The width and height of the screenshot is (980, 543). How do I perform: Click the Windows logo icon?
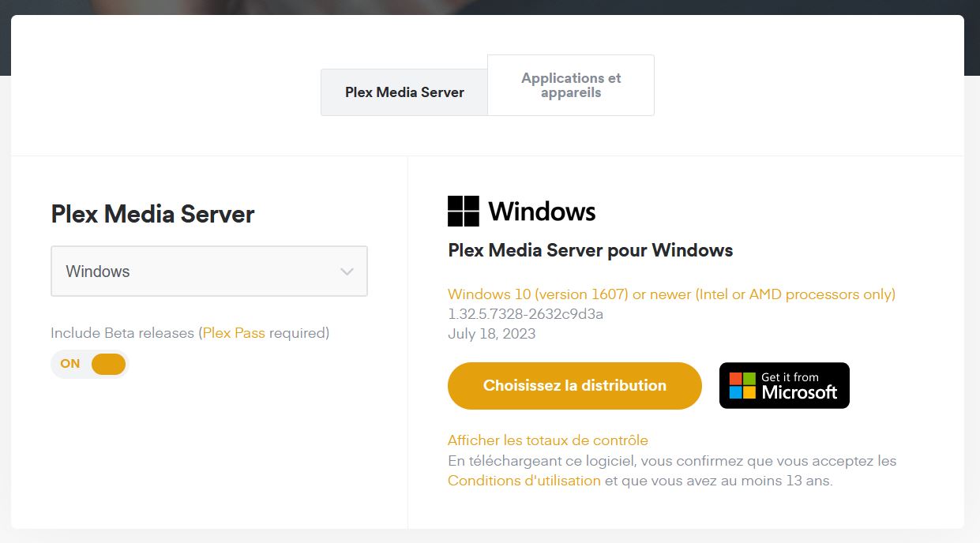[464, 212]
